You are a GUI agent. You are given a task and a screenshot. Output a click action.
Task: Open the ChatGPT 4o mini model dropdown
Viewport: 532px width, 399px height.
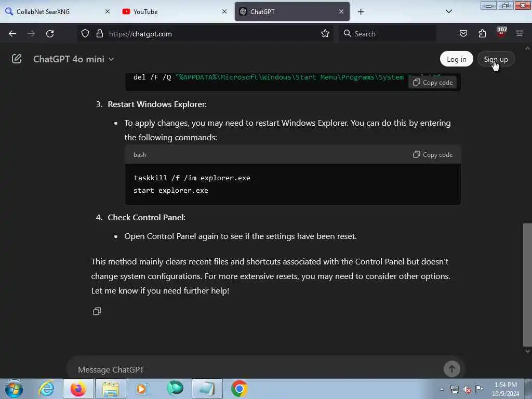coord(73,59)
